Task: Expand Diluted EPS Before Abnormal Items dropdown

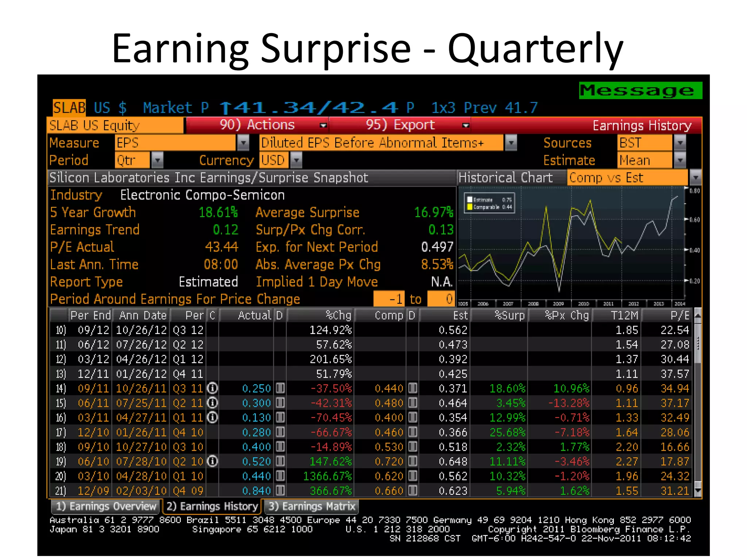Action: 511,143
